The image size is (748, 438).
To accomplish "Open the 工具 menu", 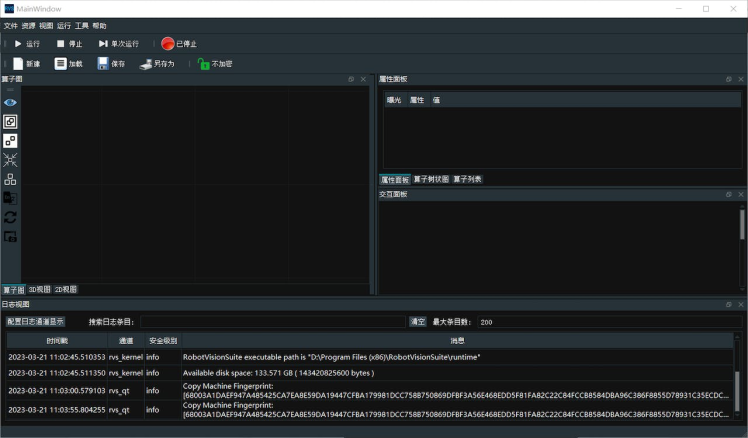I will [82, 25].
